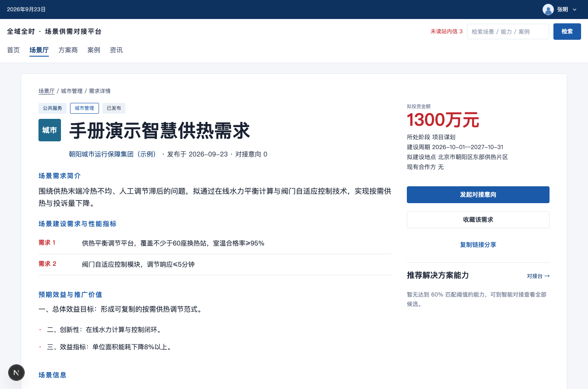The width and height of the screenshot is (588, 389).
Task: Open the Next.js dev tools badge
Action: 16,373
